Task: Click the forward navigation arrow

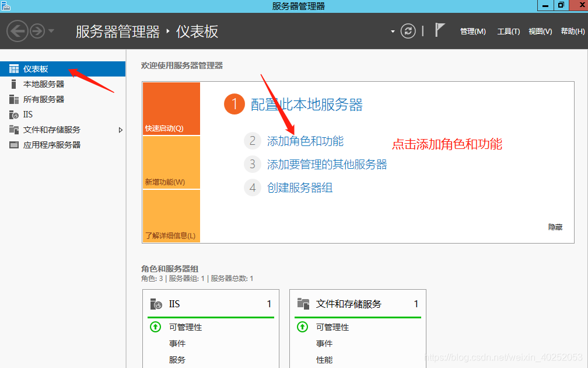Action: click(37, 31)
